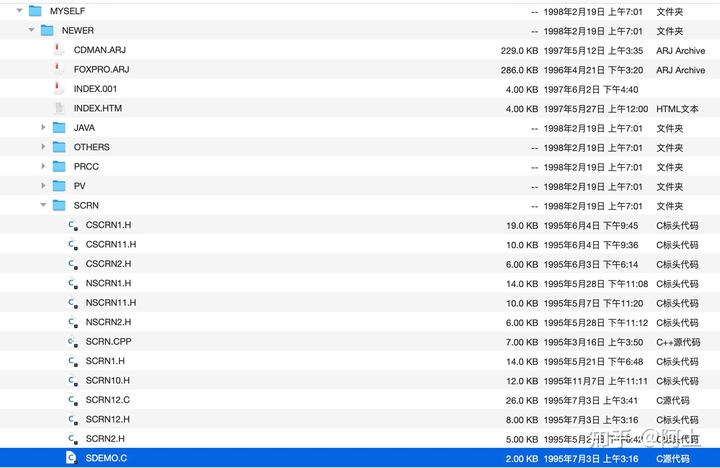720x468 pixels.
Task: Click the CDMAN.ARJ archive file icon
Action: pos(59,50)
